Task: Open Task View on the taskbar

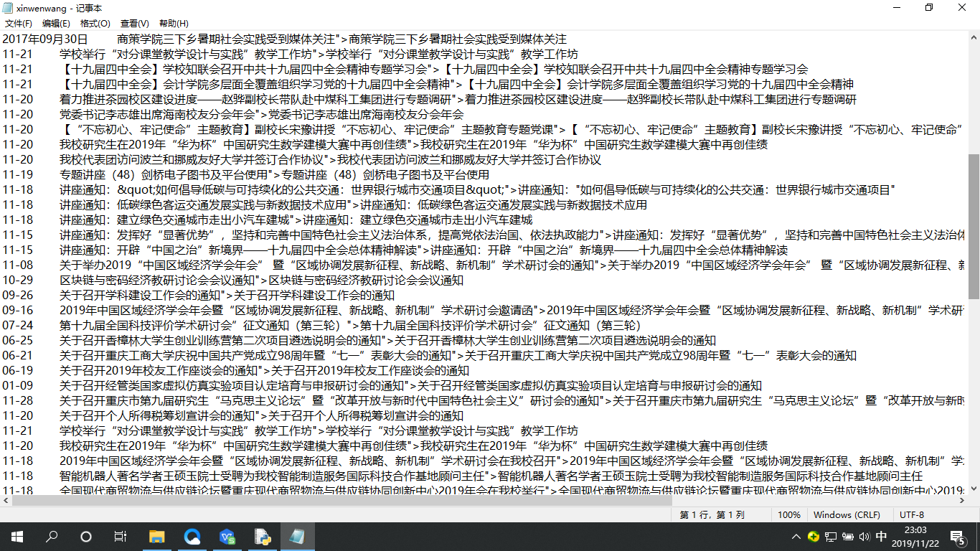Action: pyautogui.click(x=121, y=536)
